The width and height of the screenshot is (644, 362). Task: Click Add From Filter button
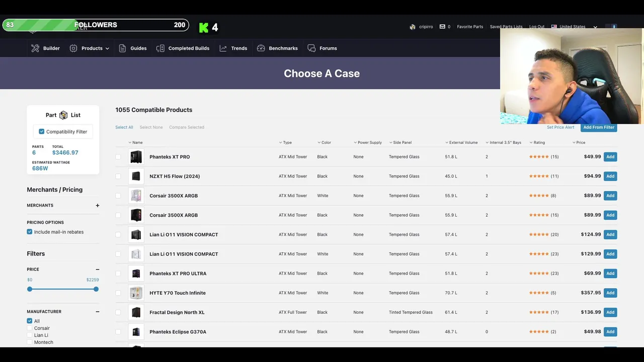point(599,127)
